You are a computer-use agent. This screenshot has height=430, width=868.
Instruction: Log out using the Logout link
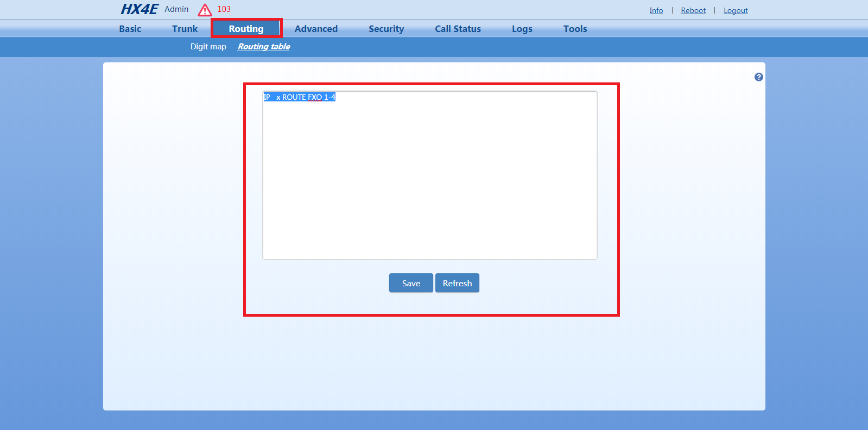[x=736, y=10]
